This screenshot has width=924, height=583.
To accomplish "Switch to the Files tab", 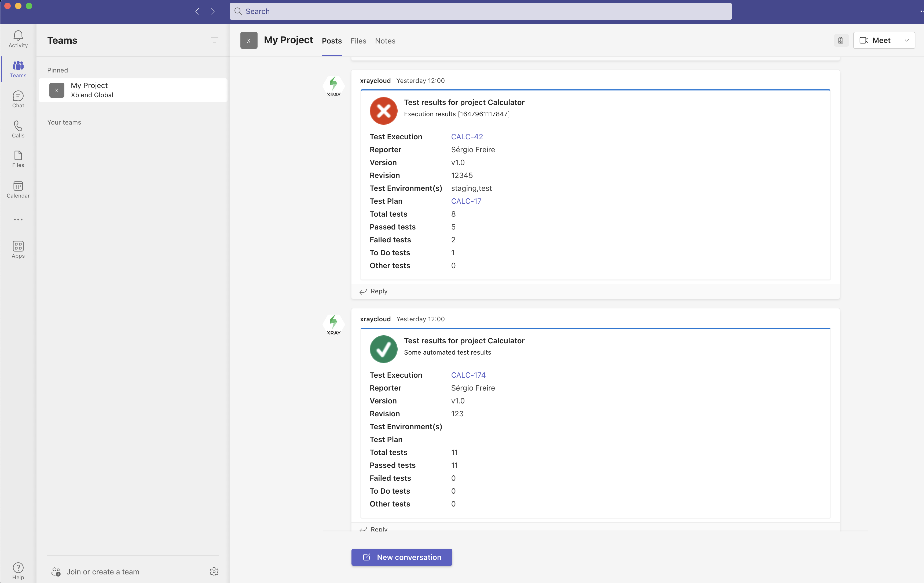I will pyautogui.click(x=358, y=41).
